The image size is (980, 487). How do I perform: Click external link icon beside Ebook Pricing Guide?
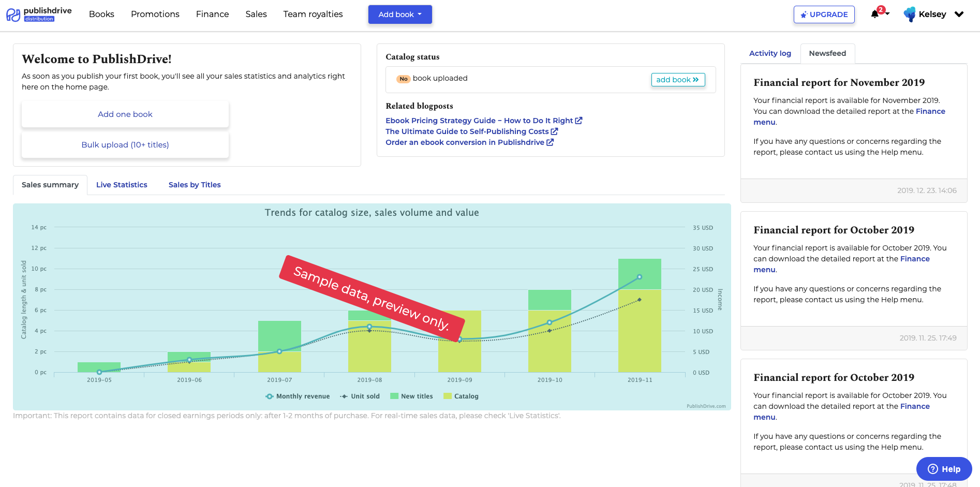coord(578,121)
